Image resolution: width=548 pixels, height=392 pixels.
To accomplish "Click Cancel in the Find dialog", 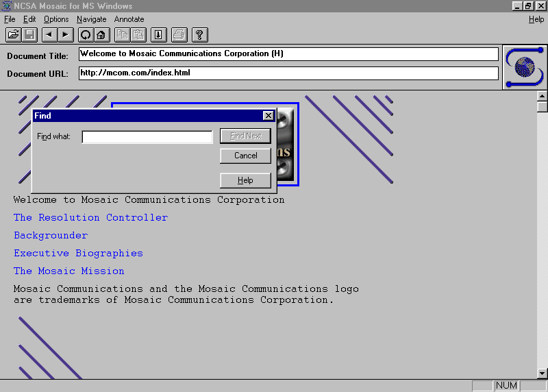I will 245,156.
